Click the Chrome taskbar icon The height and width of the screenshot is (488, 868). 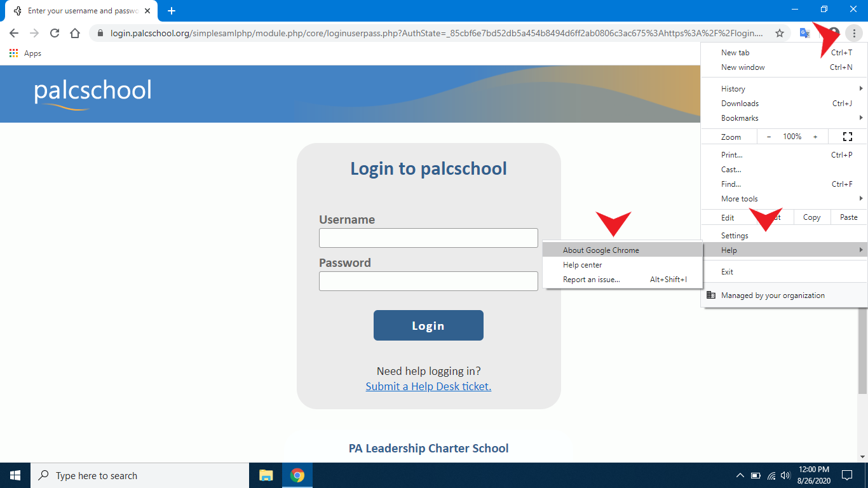click(297, 475)
